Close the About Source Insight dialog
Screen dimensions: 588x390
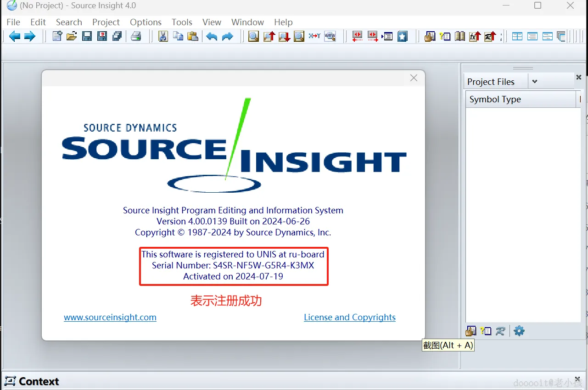[x=414, y=78]
